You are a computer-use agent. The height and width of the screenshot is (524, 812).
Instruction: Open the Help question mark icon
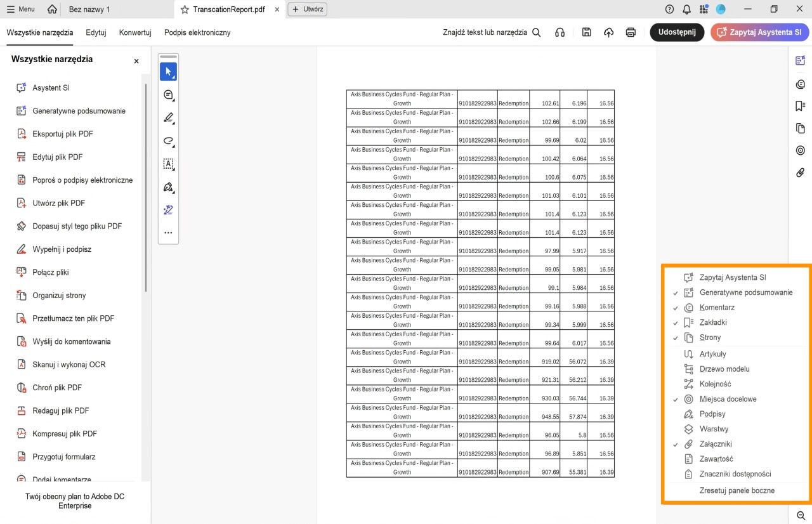pyautogui.click(x=669, y=10)
